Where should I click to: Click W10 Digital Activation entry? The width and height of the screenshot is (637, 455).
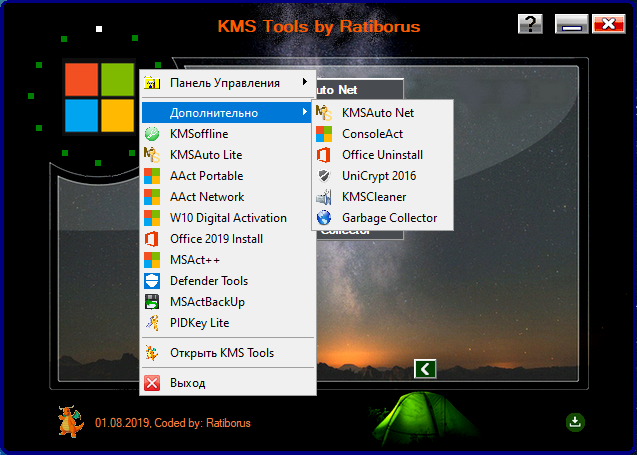click(x=228, y=218)
